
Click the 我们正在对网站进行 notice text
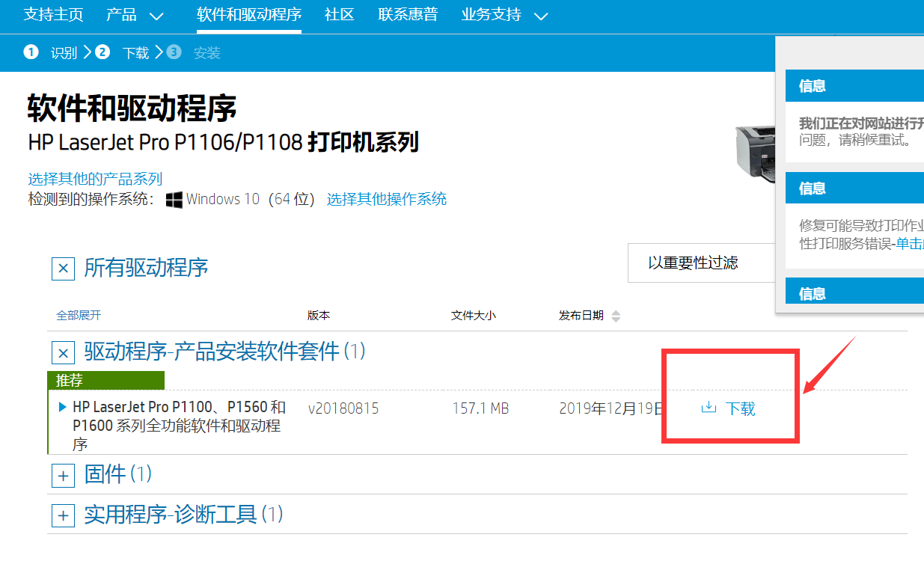point(861,123)
